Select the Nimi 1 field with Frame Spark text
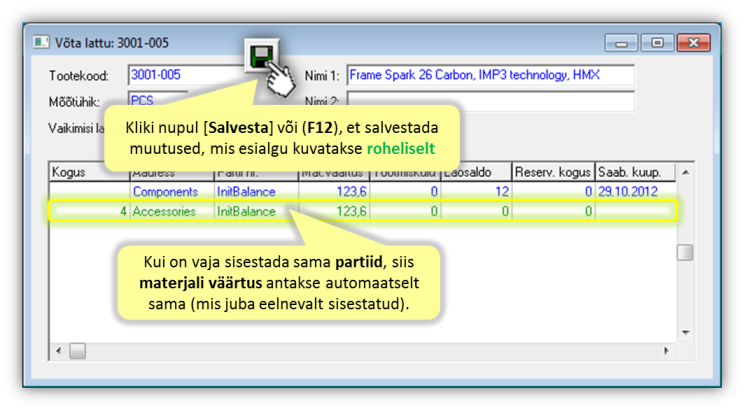This screenshot has width=744, height=410. (491, 75)
